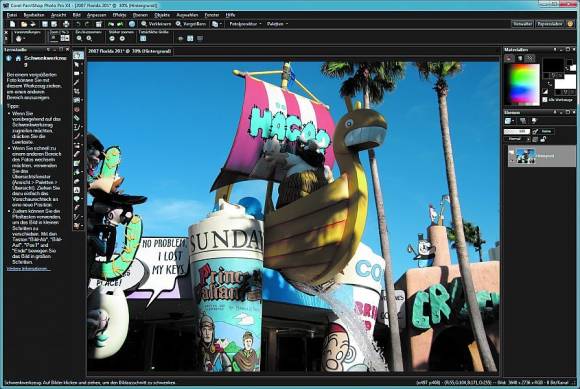Select the Text tool in toolbox
The image size is (580, 389).
[77, 190]
